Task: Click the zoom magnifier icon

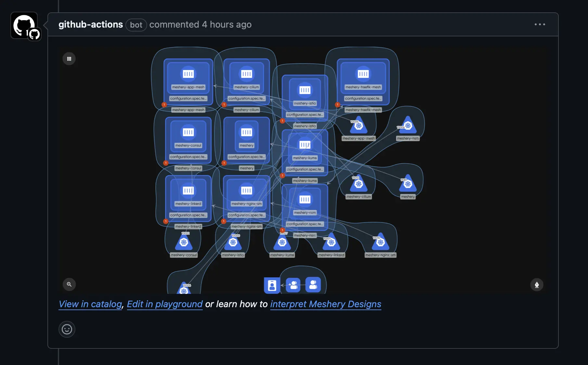Action: coord(69,284)
